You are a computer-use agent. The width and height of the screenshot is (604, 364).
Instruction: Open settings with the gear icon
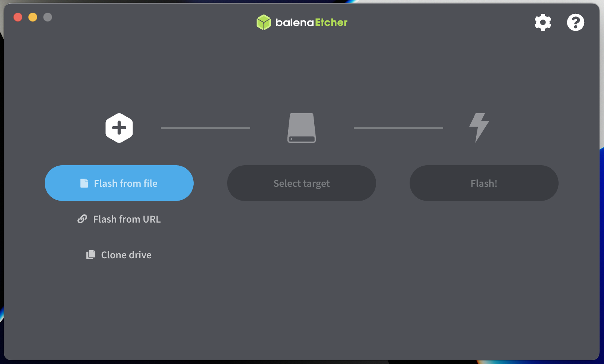tap(543, 22)
